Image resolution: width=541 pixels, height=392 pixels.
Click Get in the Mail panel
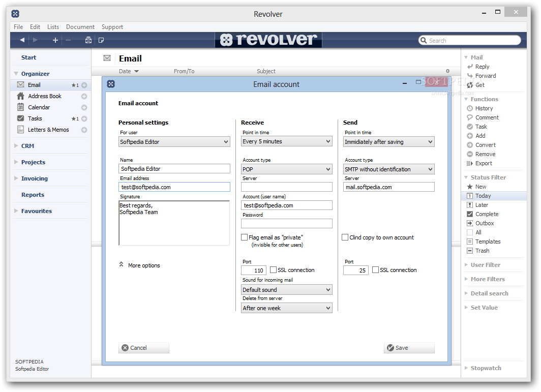(x=479, y=85)
